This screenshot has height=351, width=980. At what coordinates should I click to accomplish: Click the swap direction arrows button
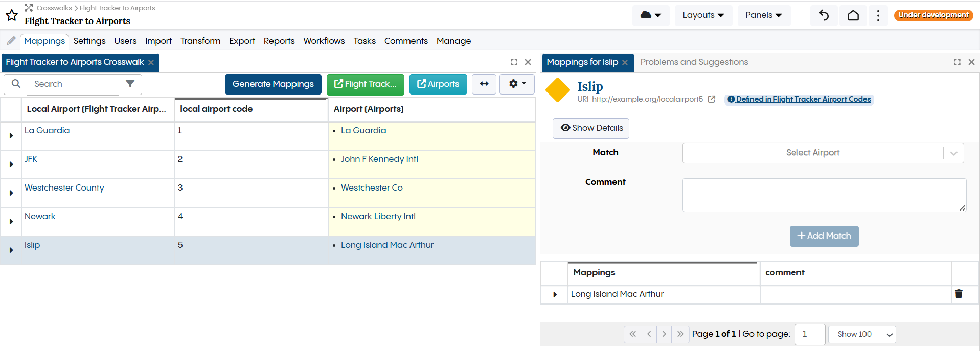coord(484,84)
